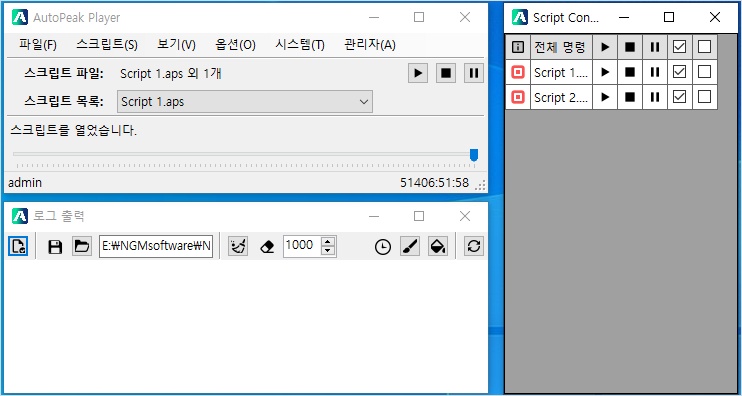Screen dimensions: 742x396
Task: Decrease the log line count with the down arrow
Action: tap(328, 251)
